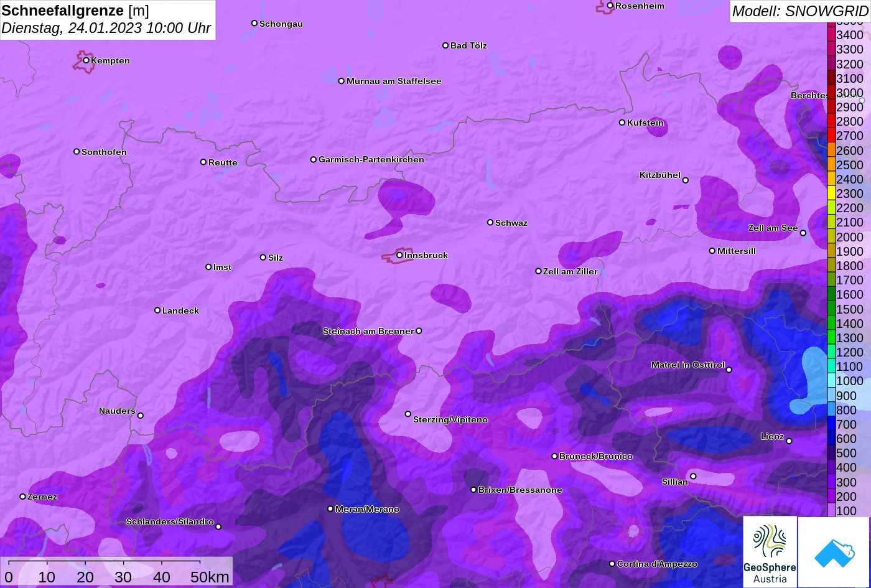The height and width of the screenshot is (588, 871).
Task: Select the cyan 1000 legend swatch
Action: (831, 381)
